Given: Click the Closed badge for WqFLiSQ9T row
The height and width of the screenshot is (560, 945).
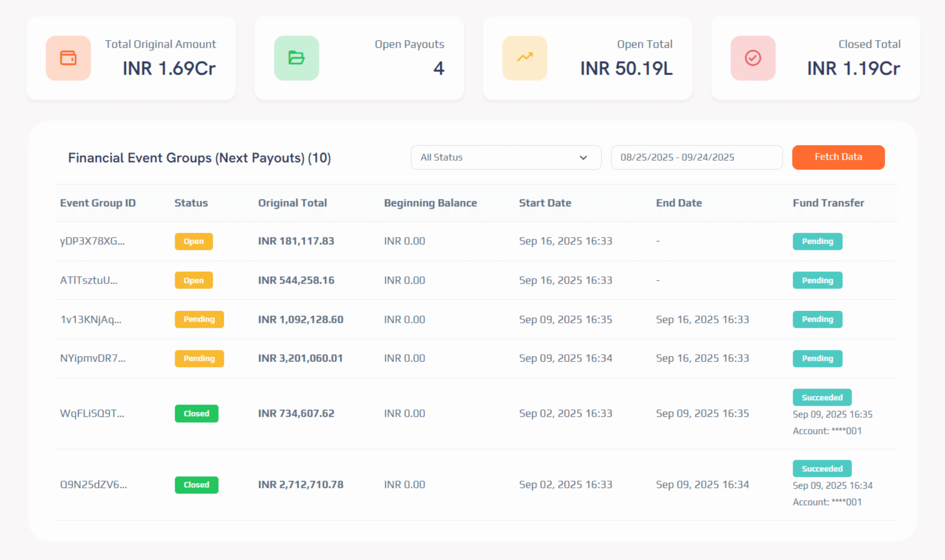Looking at the screenshot, I should tap(196, 414).
